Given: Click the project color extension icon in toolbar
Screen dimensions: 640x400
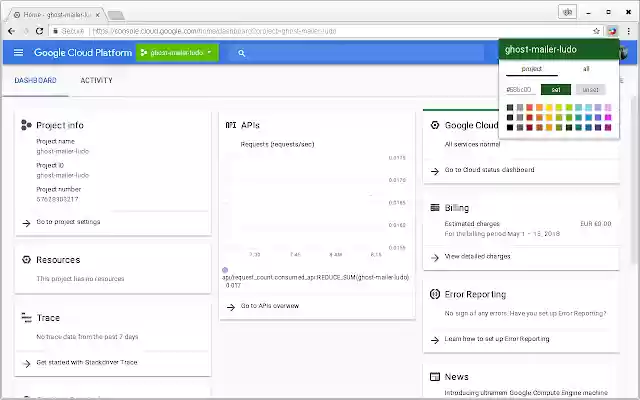Looking at the screenshot, I should (x=612, y=31).
